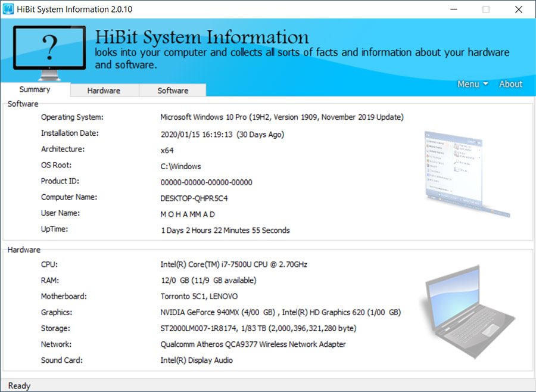Click the Operating System value text

coord(282,117)
